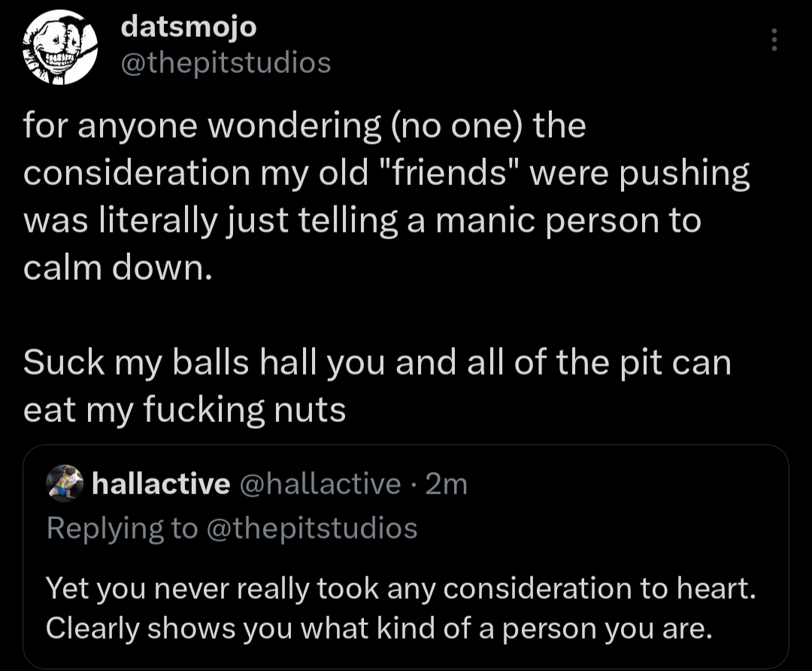This screenshot has height=671, width=812.
Task: Click the "calm down." text
Action: (x=113, y=269)
